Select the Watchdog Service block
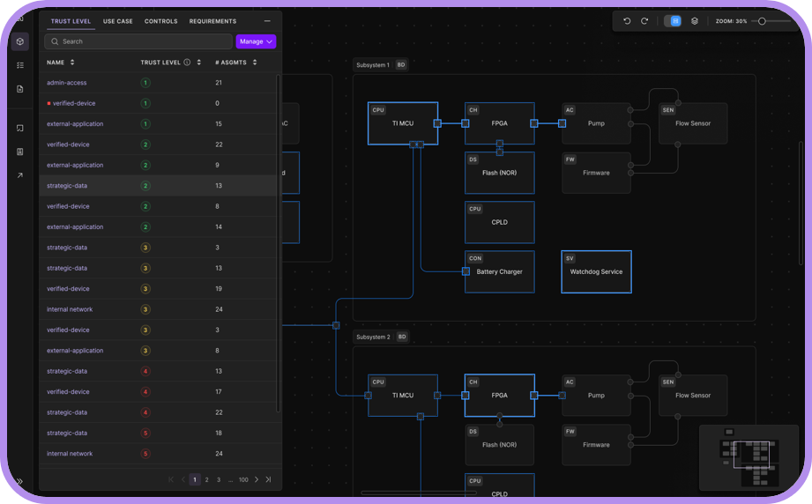812x504 pixels. click(x=597, y=271)
